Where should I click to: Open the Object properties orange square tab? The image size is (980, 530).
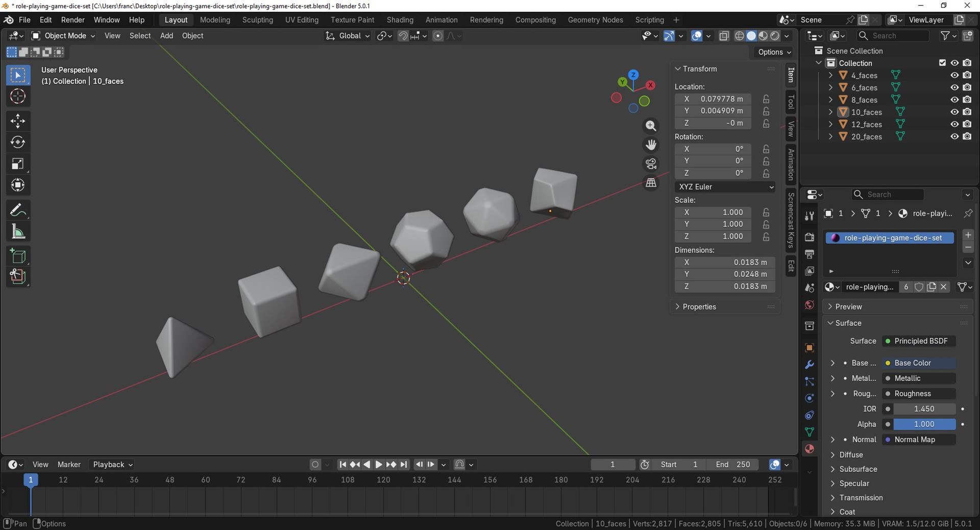(809, 348)
